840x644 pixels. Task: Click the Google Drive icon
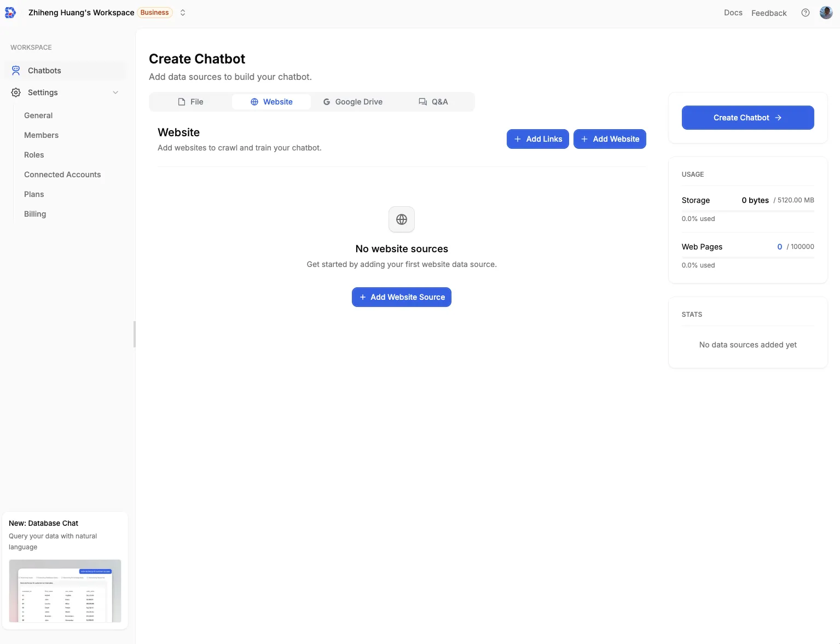(x=326, y=102)
